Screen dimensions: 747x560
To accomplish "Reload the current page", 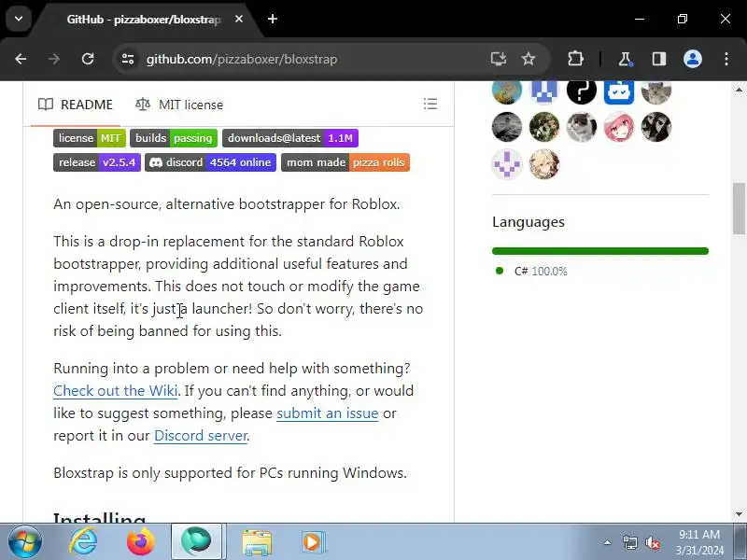I will [x=88, y=59].
